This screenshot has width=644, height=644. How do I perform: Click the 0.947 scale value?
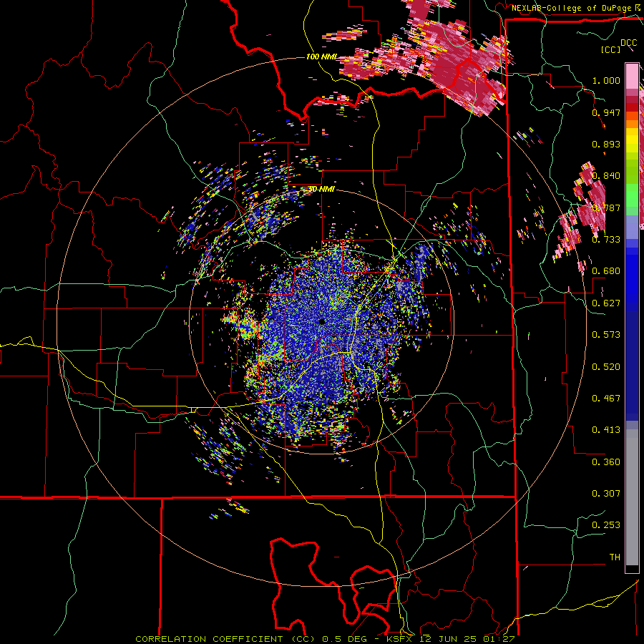coord(606,112)
